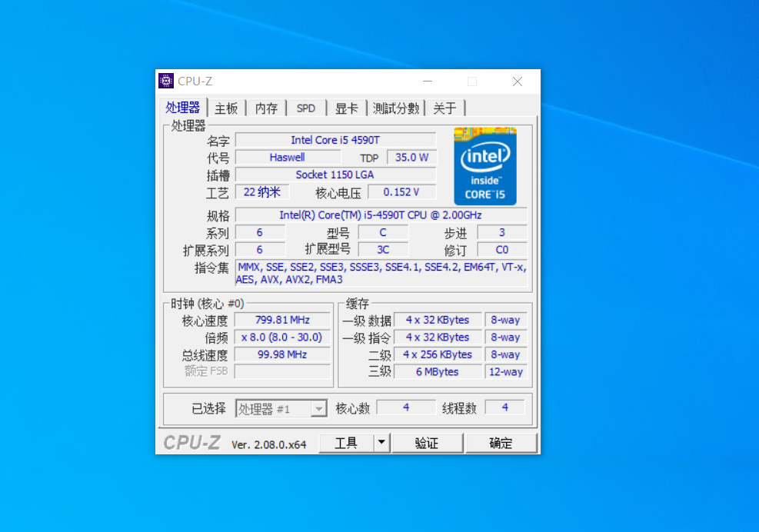Click the socket value 'Socket 1150 LGA'
759x532 pixels.
click(335, 175)
